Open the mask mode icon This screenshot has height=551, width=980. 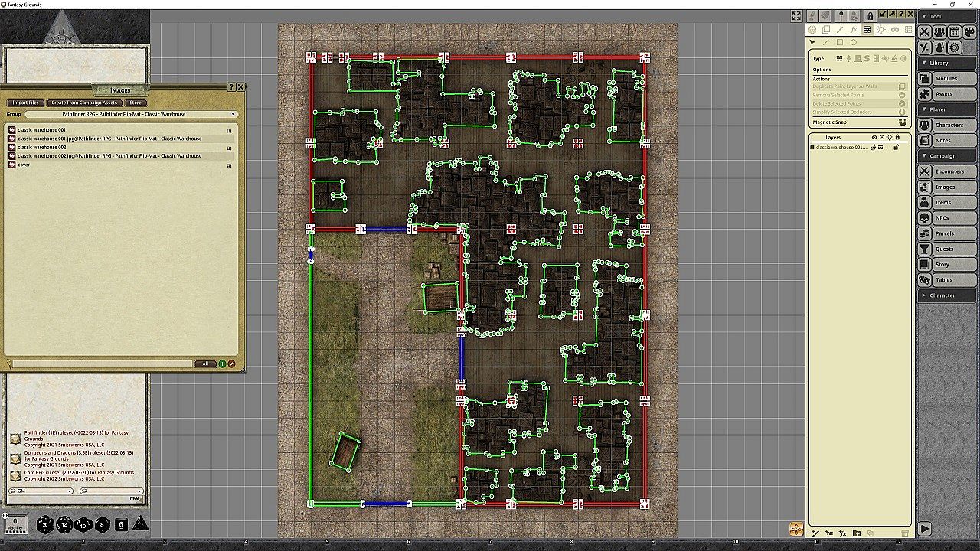click(894, 30)
